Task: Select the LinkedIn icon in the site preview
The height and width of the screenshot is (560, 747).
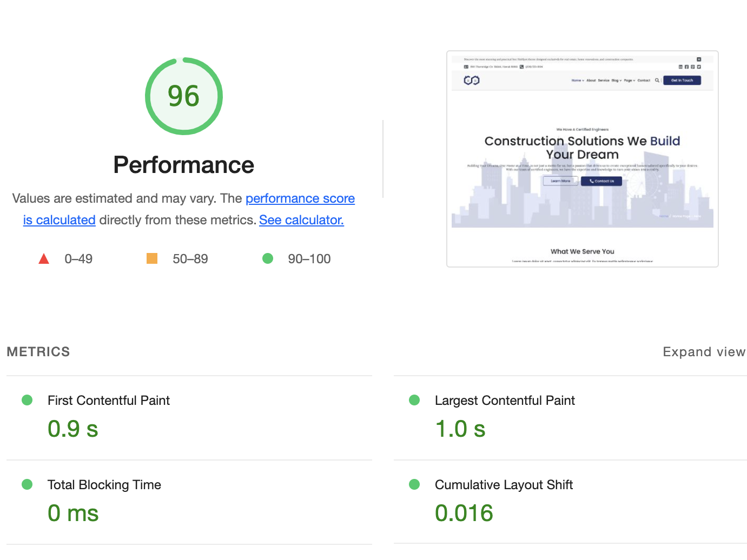Action: coord(680,66)
